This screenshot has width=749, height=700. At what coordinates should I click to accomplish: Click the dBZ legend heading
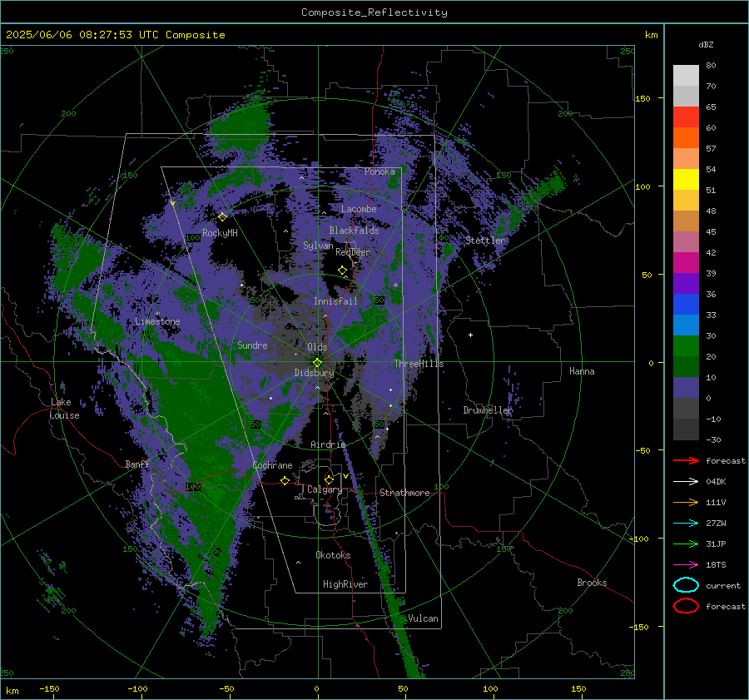(x=706, y=45)
